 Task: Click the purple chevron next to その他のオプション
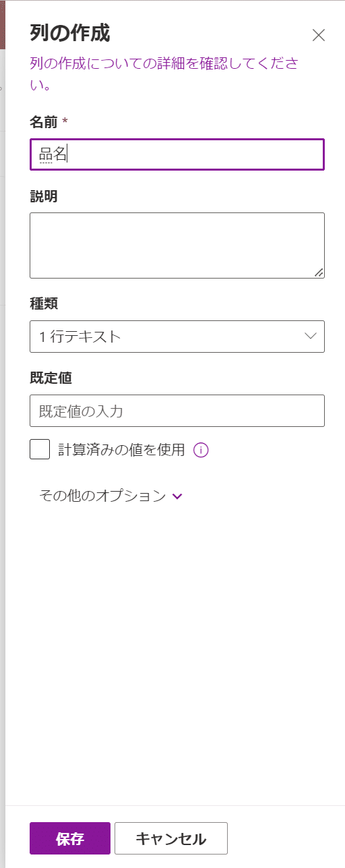178,496
